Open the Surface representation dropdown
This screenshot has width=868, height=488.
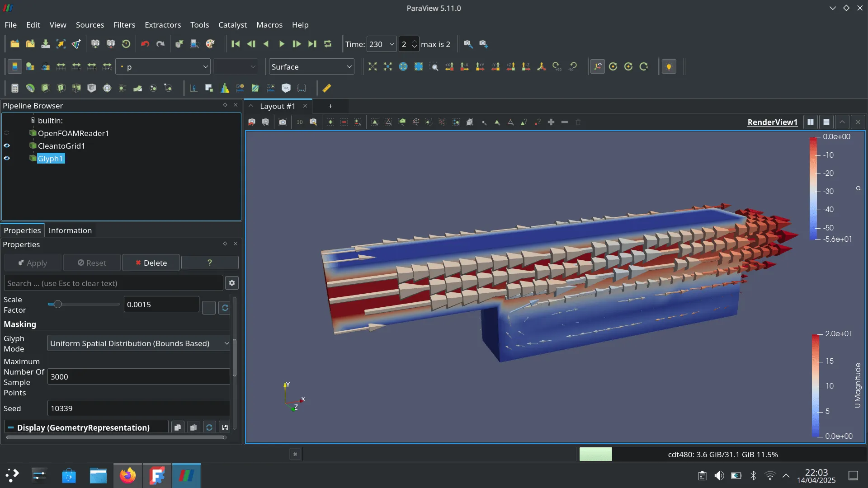(311, 67)
